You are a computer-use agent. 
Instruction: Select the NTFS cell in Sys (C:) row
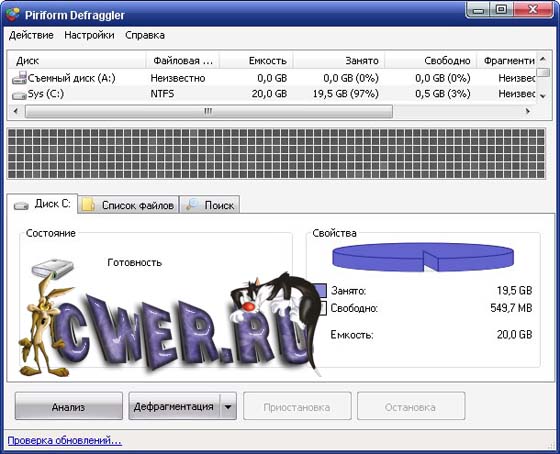coord(162,94)
